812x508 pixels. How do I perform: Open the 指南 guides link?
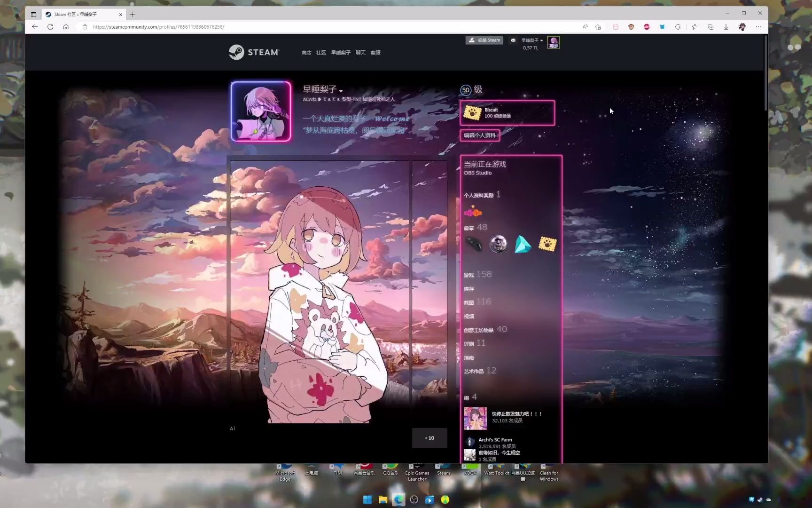[x=469, y=357]
